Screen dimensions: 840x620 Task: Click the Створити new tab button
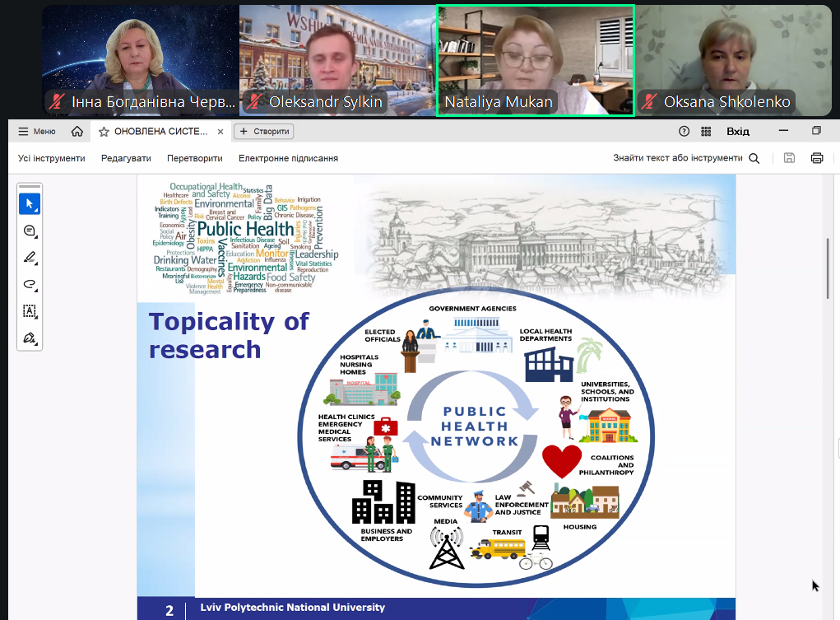pos(263,132)
